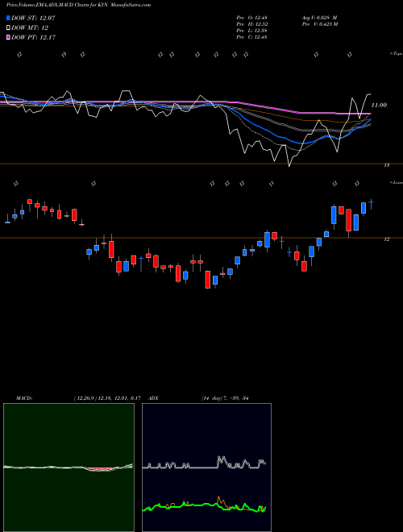Open the dark blue ADX chart panel

(x=206, y=468)
